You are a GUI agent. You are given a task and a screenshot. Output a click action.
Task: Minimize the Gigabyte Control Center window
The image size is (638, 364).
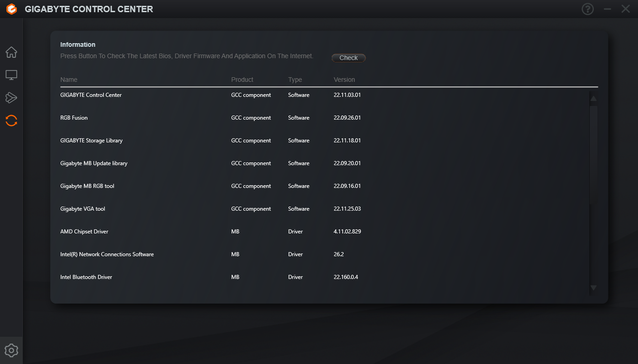pyautogui.click(x=607, y=9)
